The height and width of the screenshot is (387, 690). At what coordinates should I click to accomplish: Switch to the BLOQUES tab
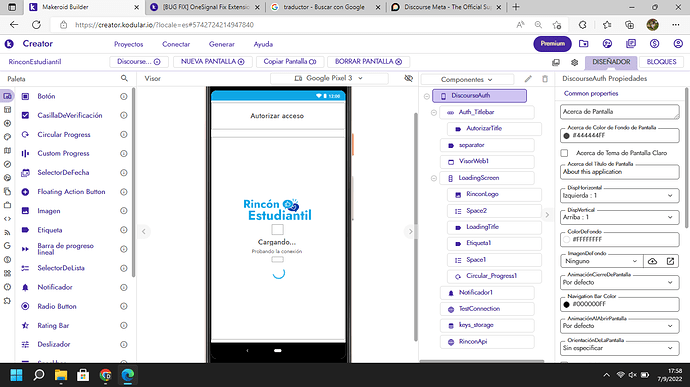pyautogui.click(x=661, y=62)
